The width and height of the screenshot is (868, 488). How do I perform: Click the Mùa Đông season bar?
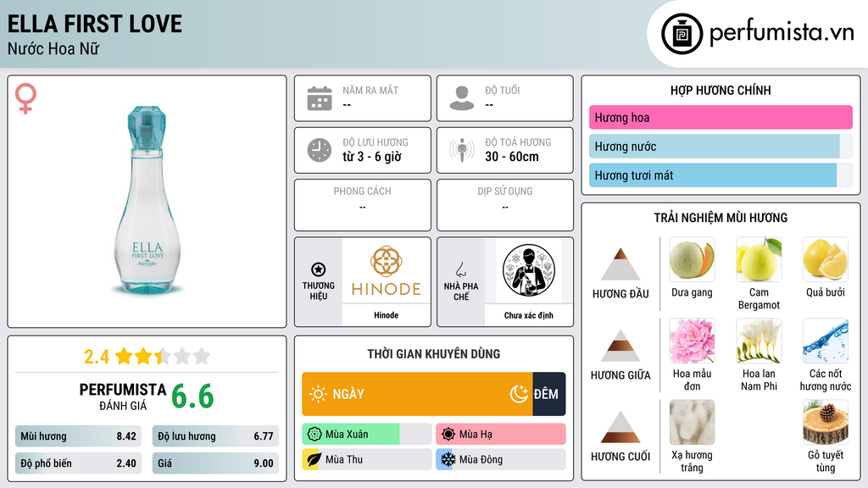point(501,459)
